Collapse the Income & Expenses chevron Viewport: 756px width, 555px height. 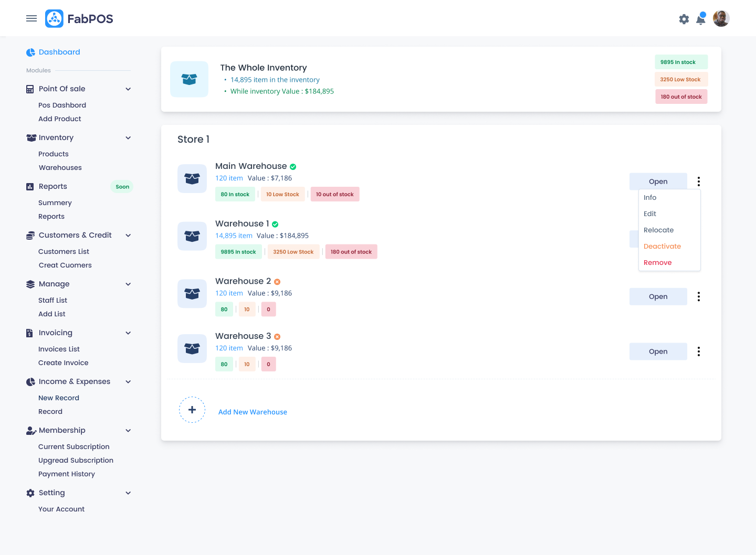point(128,382)
